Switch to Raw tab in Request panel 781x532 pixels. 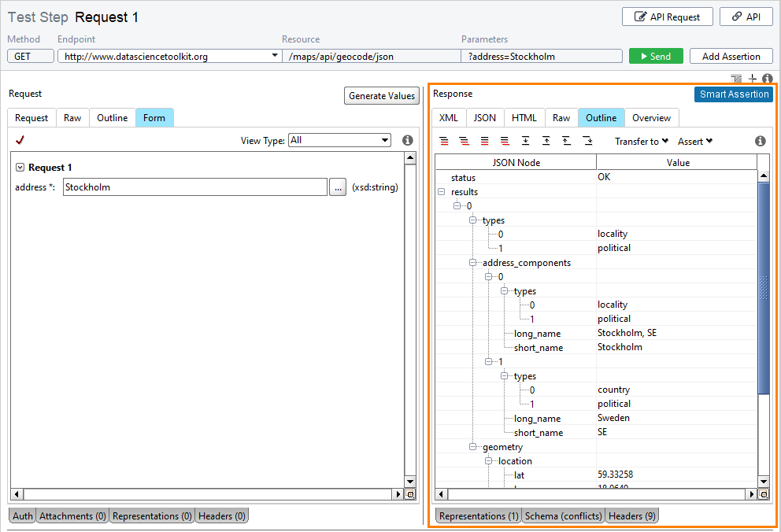(72, 118)
